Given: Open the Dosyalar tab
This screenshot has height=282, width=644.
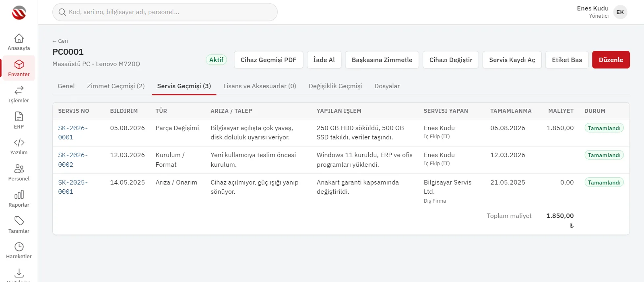Looking at the screenshot, I should point(387,86).
